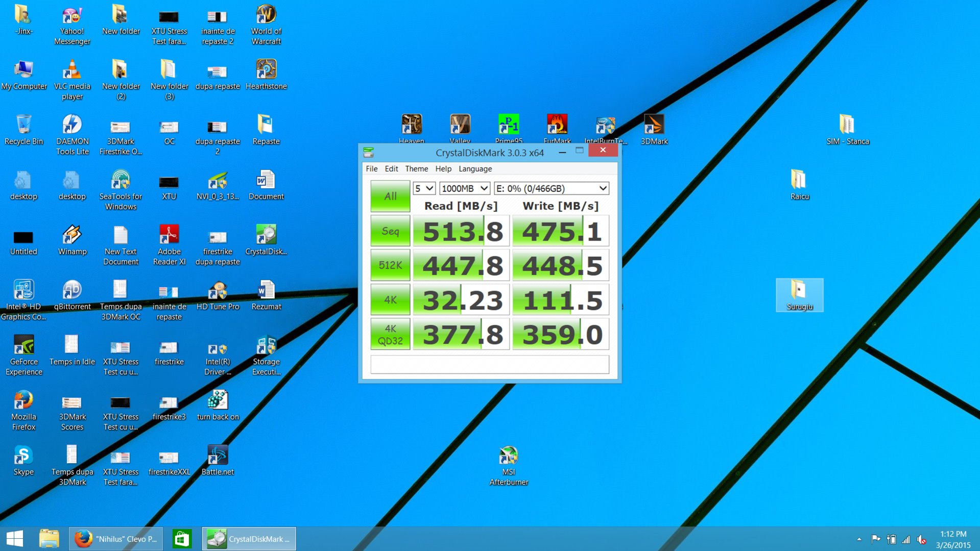The width and height of the screenshot is (980, 551).
Task: Select the 3DMark shortcut icon near FurMark
Action: tap(654, 130)
